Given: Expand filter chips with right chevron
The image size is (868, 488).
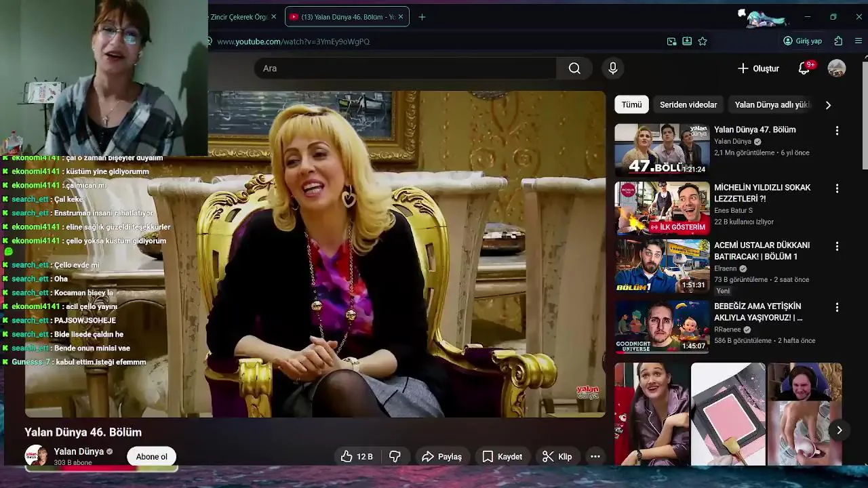Looking at the screenshot, I should pyautogui.click(x=828, y=105).
